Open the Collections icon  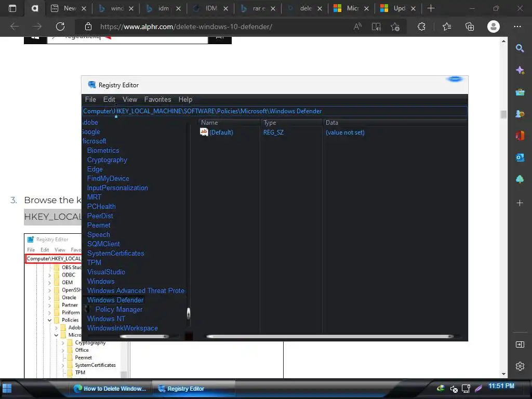pyautogui.click(x=470, y=26)
